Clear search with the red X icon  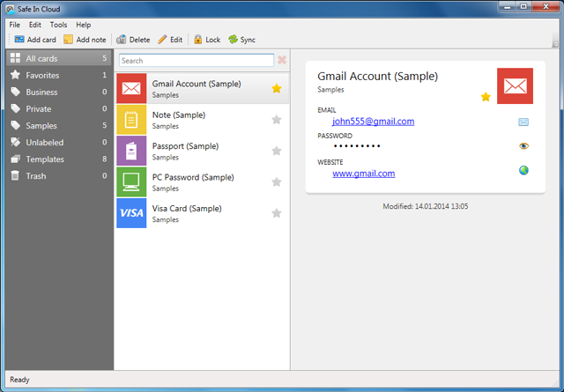coord(282,60)
